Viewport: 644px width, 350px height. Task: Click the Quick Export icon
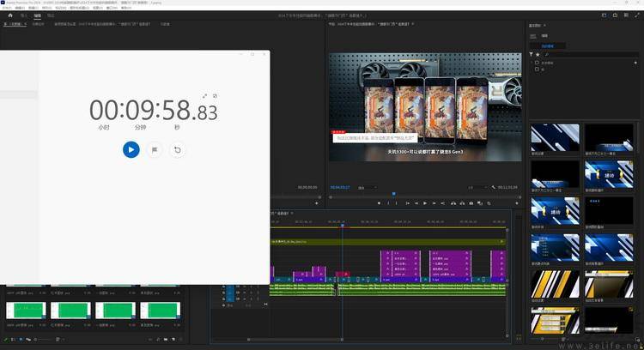click(615, 15)
